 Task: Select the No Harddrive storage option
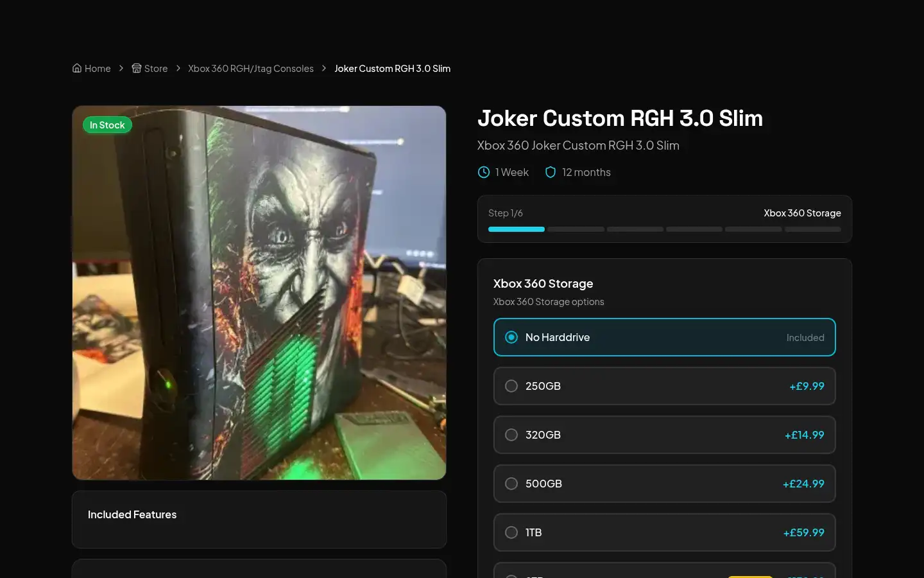tap(665, 337)
